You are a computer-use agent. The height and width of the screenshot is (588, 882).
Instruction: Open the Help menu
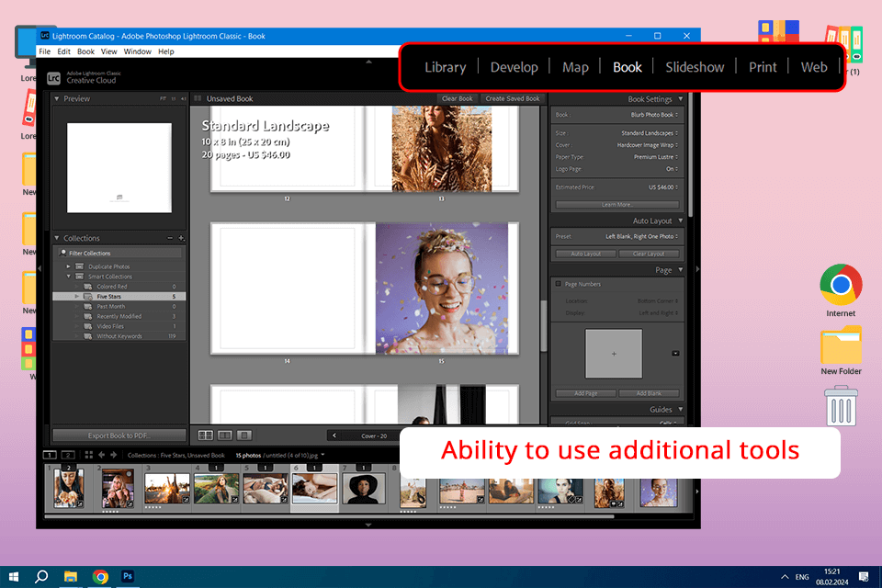pos(166,51)
